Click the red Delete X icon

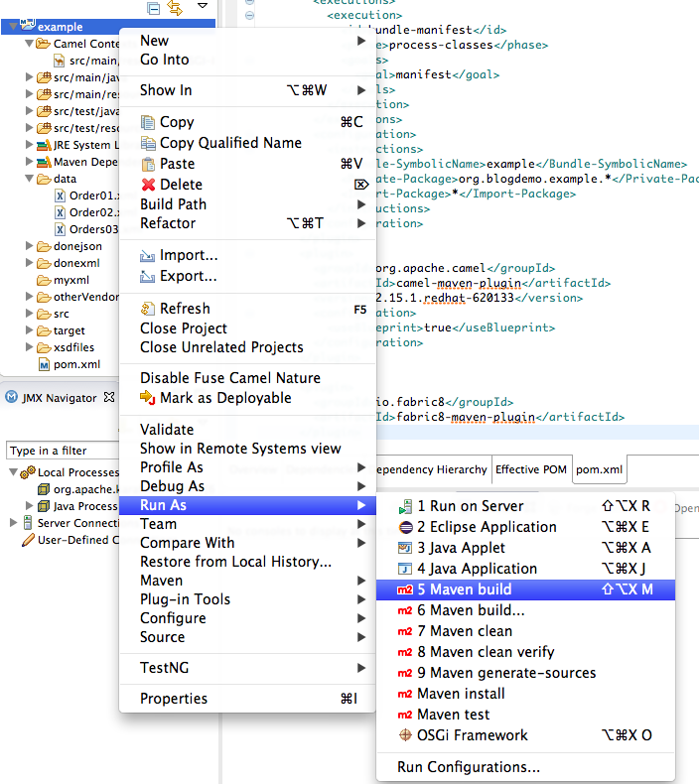point(148,185)
